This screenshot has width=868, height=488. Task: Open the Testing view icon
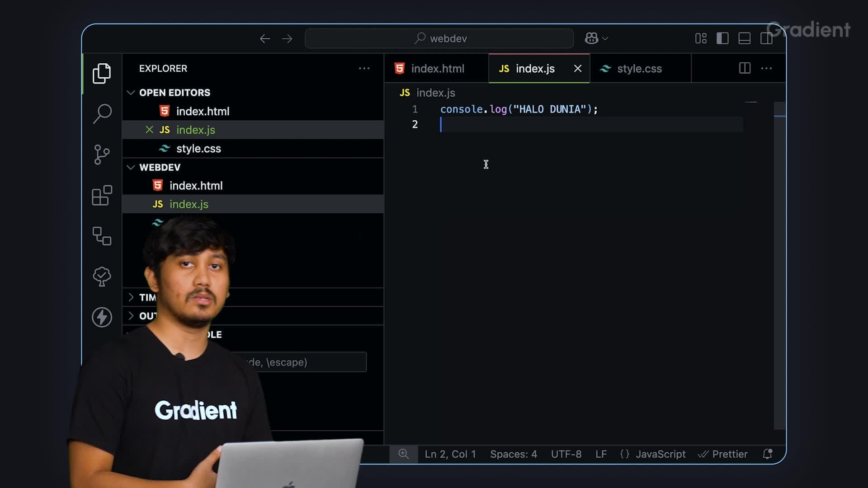click(102, 276)
